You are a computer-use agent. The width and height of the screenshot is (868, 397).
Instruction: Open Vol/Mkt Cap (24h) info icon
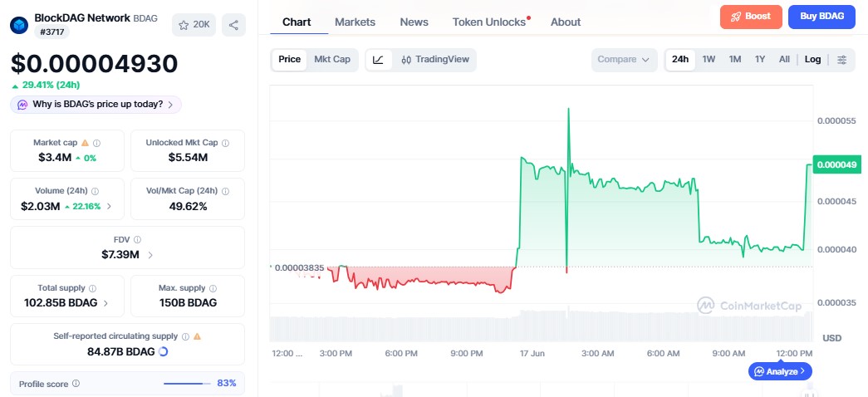225,191
